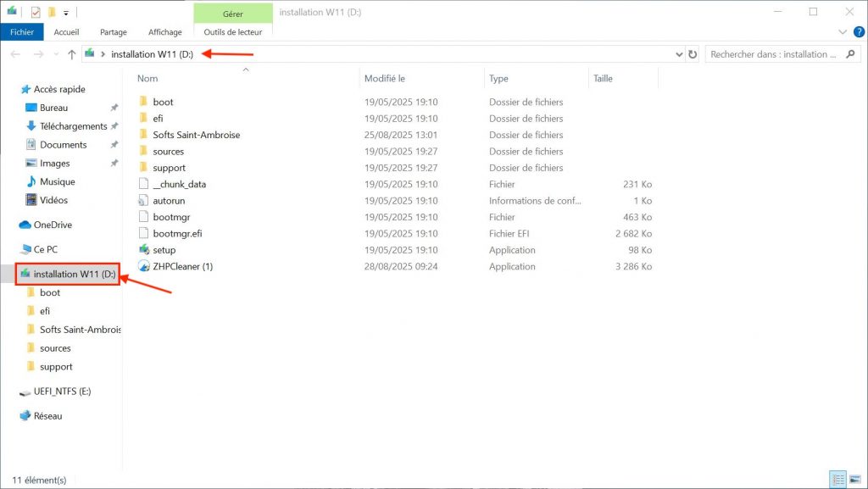
Task: Select UEFI_NTFS (E:) drive in the sidebar
Action: coord(62,392)
